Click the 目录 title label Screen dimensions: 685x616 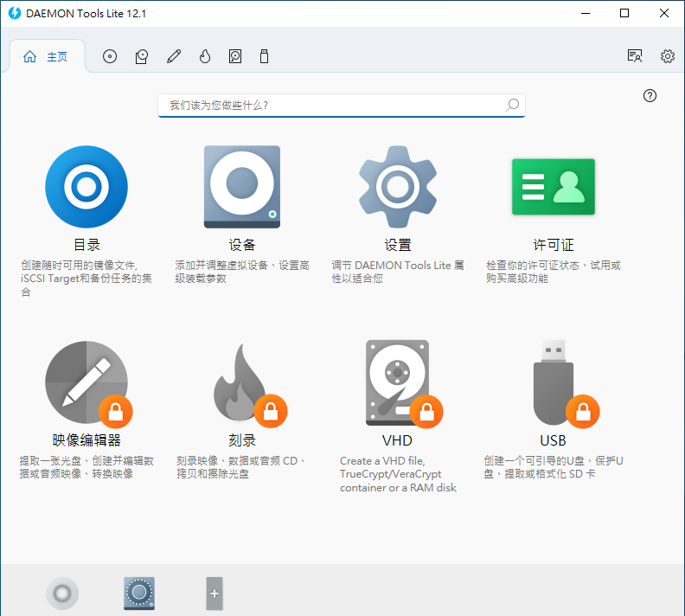pos(86,245)
